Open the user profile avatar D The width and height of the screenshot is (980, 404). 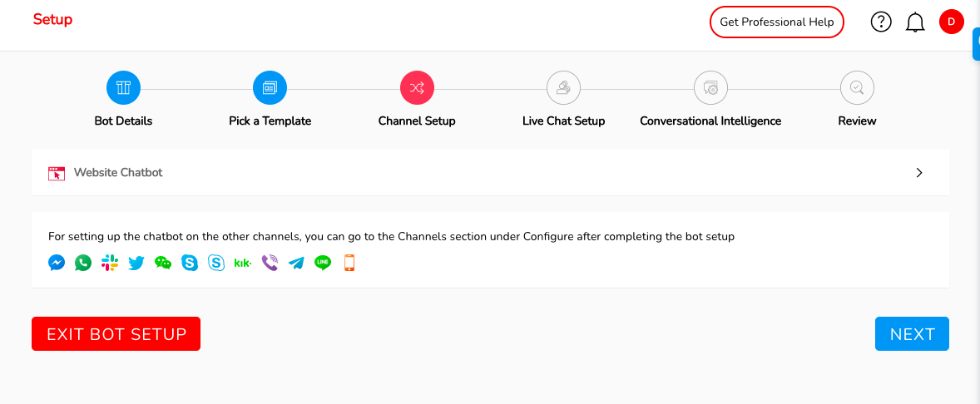pyautogui.click(x=951, y=22)
